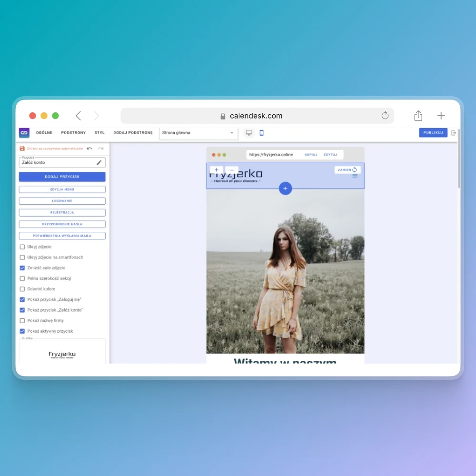Click the undo arrow icon

click(x=89, y=149)
